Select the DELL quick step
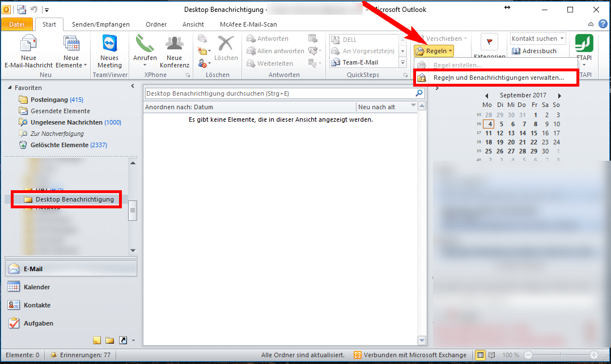The image size is (611, 364). coord(364,40)
